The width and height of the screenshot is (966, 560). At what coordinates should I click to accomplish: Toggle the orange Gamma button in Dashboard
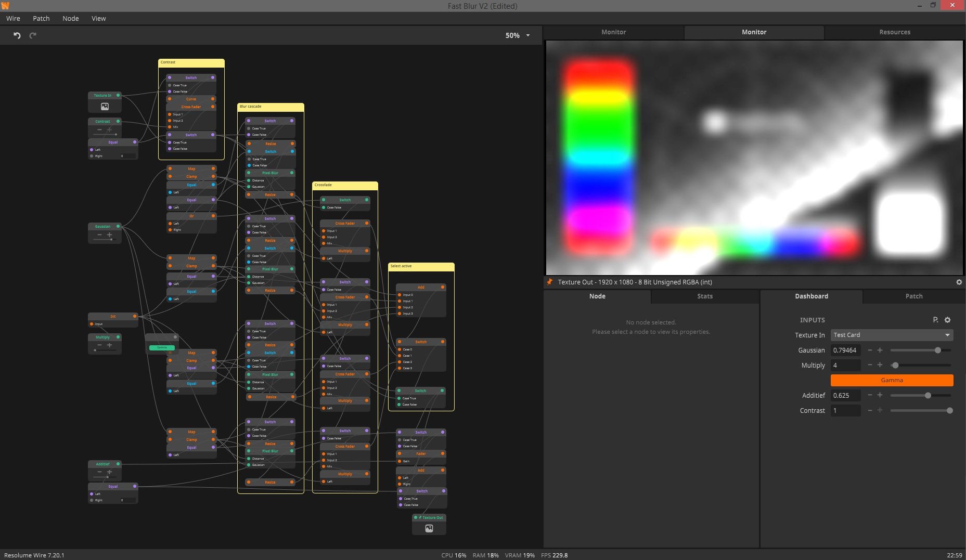(892, 380)
